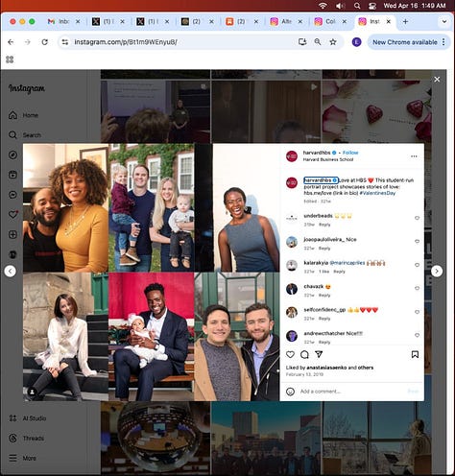The width and height of the screenshot is (455, 476).
Task: Open the comment bubble icon
Action: [304, 354]
